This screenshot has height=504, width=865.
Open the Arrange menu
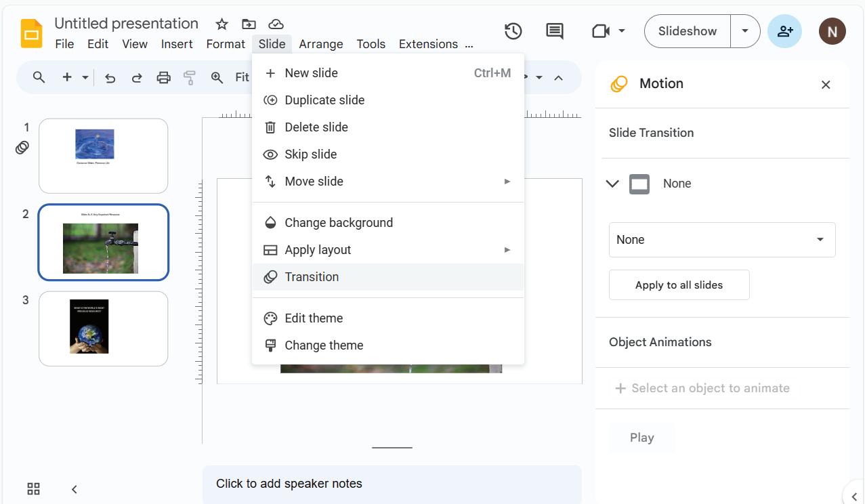321,44
